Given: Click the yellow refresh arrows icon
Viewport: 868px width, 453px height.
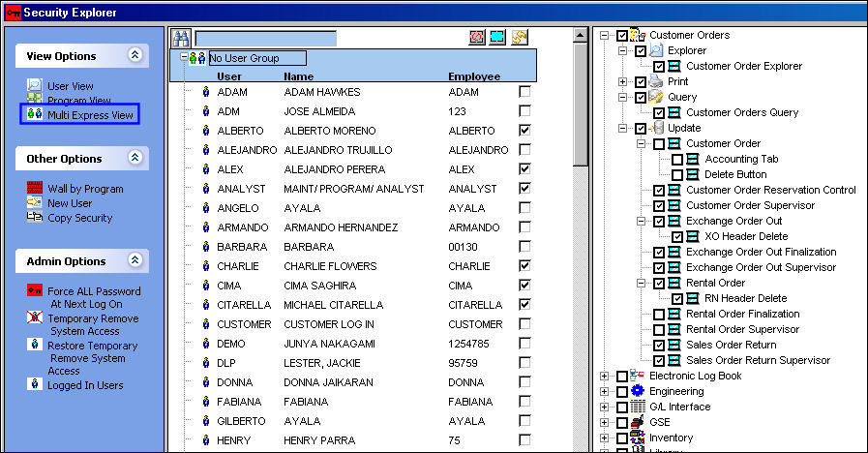Looking at the screenshot, I should tap(520, 37).
